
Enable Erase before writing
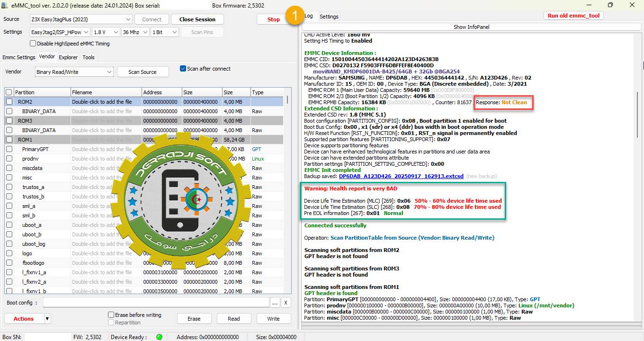[111, 315]
